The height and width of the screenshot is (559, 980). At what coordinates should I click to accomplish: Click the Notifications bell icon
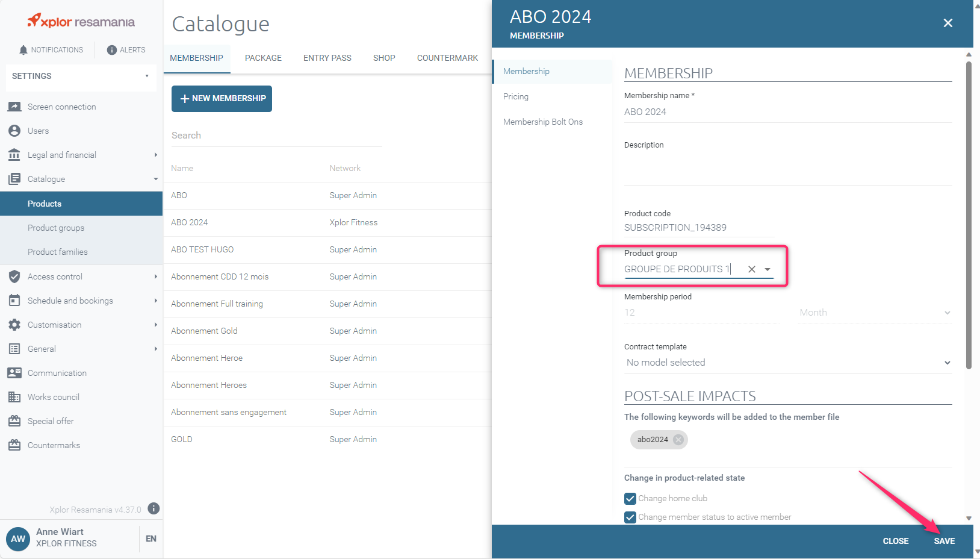[23, 50]
